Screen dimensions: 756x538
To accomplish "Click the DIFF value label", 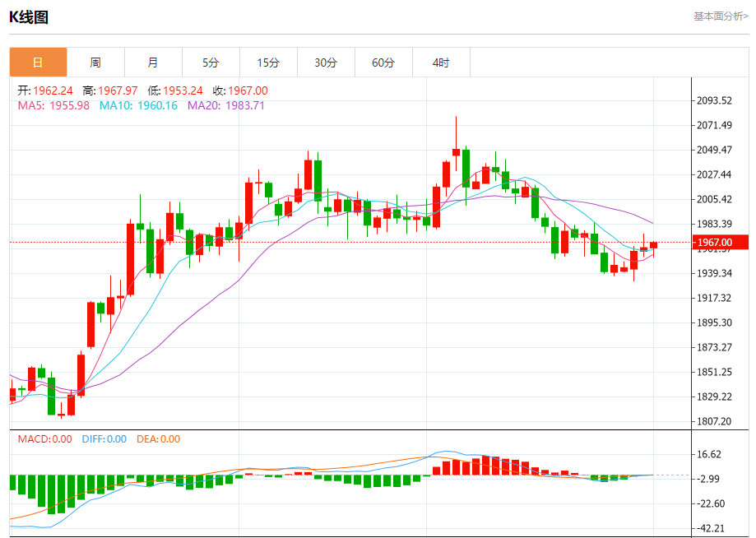I will coord(104,439).
